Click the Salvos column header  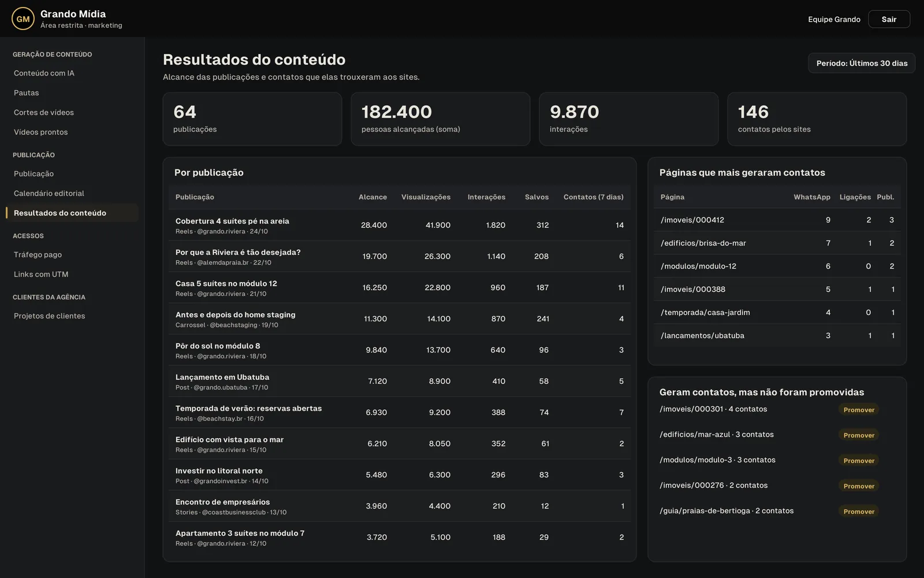coord(536,197)
